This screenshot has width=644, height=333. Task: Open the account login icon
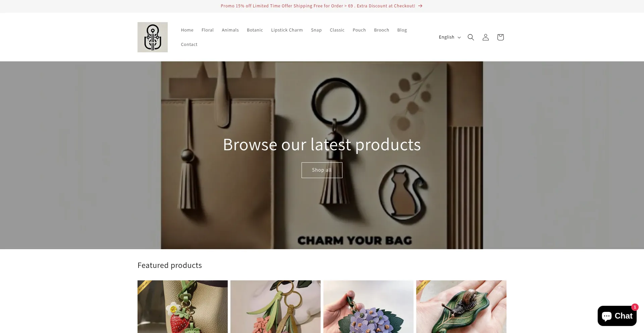485,37
